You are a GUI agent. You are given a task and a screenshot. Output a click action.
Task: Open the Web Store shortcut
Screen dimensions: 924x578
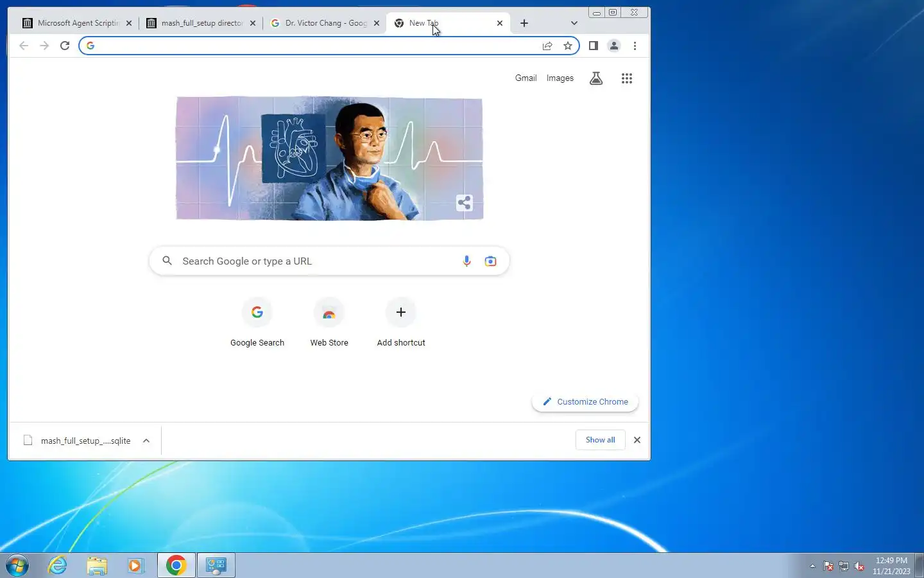click(329, 323)
